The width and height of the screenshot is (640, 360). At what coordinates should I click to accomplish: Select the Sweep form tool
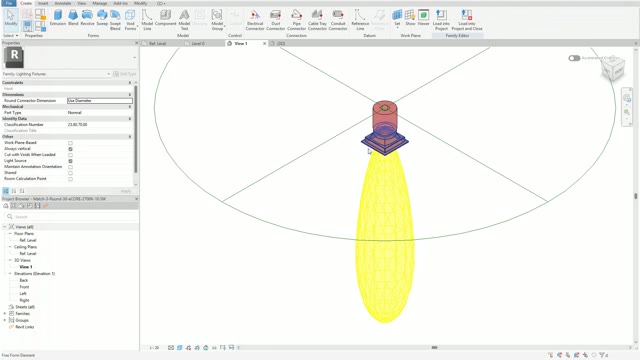coord(102,18)
